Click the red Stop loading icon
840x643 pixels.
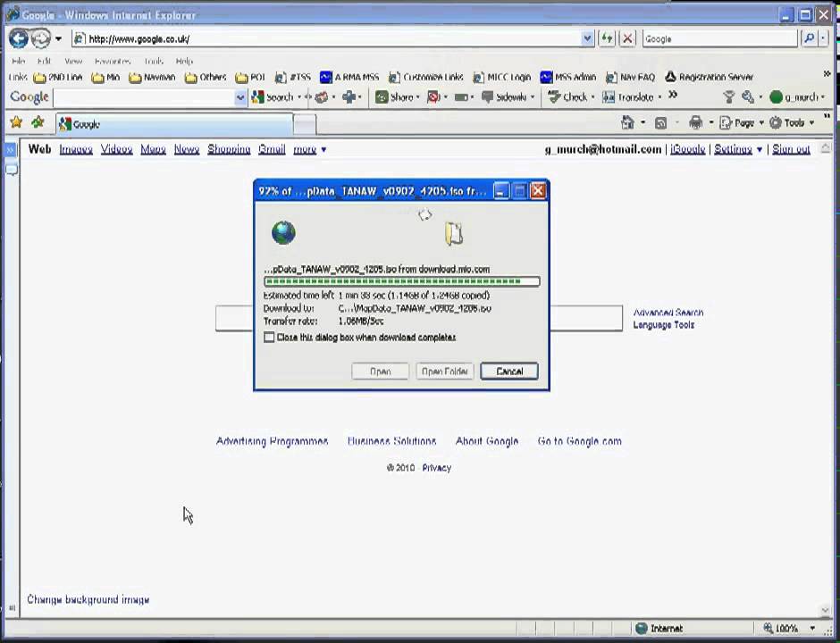point(627,38)
